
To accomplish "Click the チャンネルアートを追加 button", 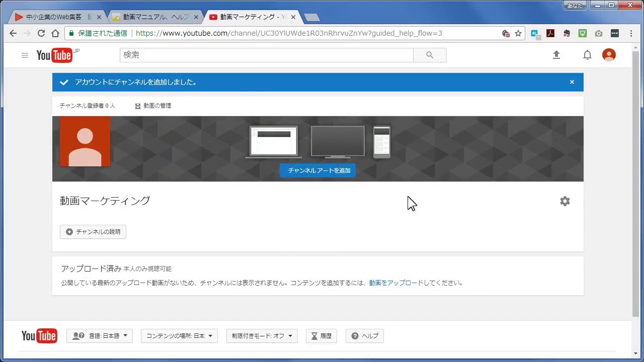I will click(x=318, y=170).
